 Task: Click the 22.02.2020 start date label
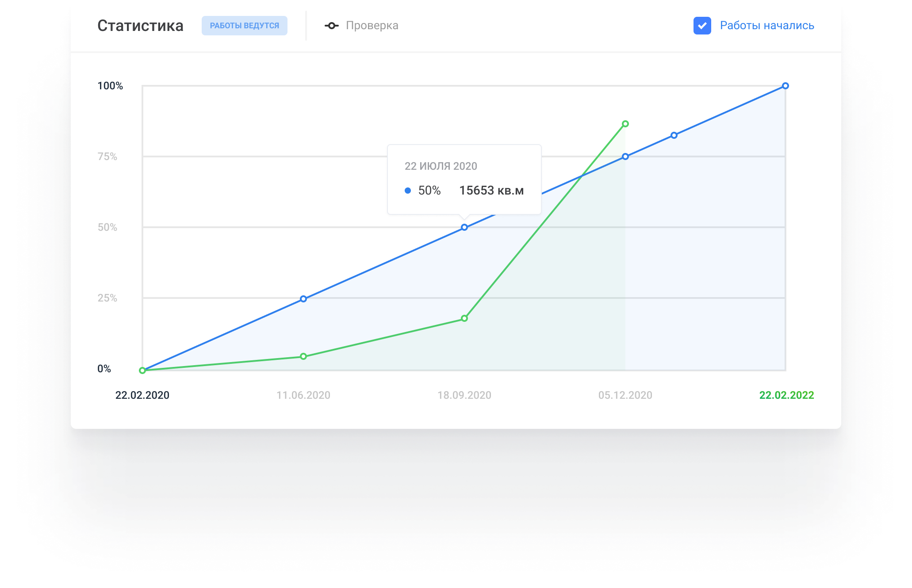(x=142, y=395)
